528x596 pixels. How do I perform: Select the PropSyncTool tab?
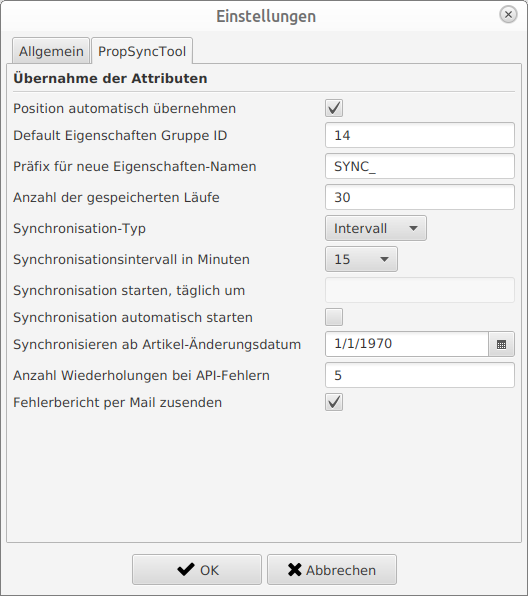(x=142, y=51)
